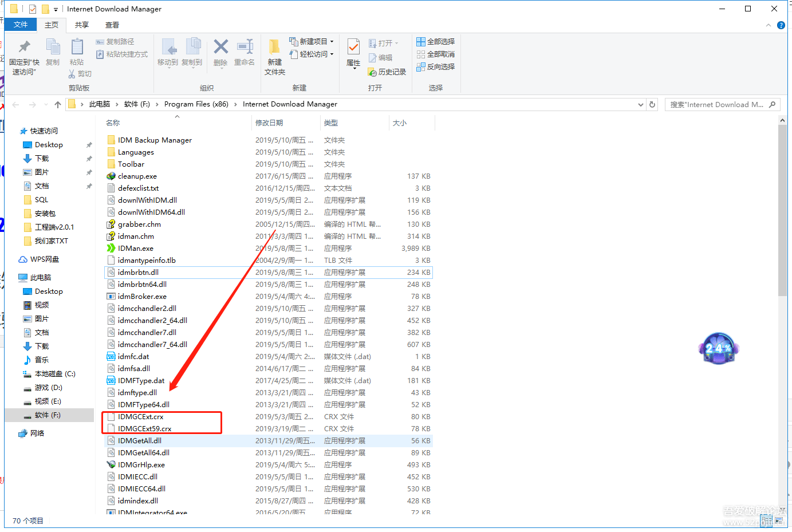Select the SQL folder in Quick access

[x=41, y=200]
